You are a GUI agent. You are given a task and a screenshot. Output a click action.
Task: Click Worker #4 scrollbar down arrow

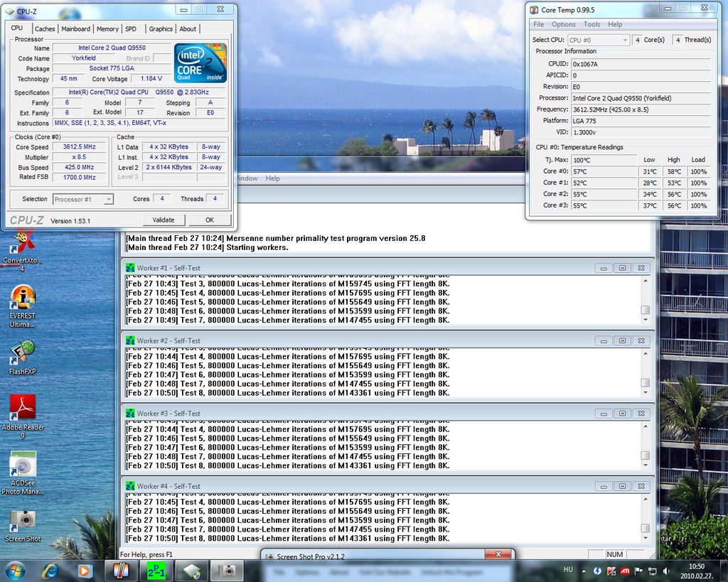pos(646,538)
